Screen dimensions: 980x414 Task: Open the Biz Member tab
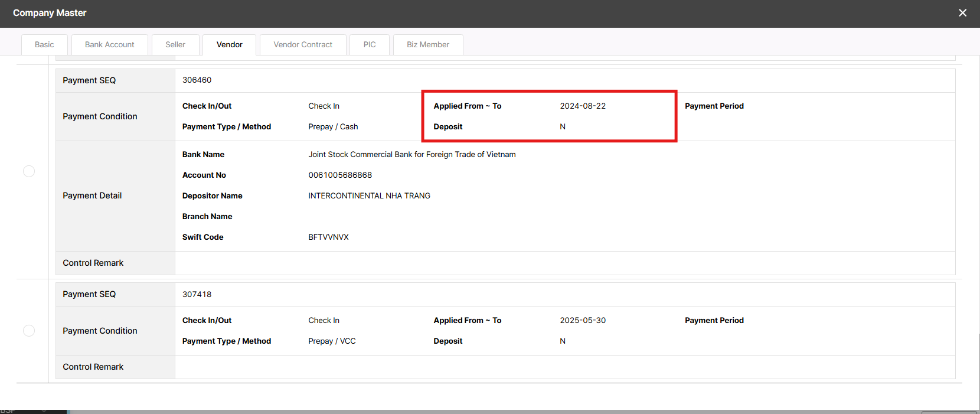point(428,45)
